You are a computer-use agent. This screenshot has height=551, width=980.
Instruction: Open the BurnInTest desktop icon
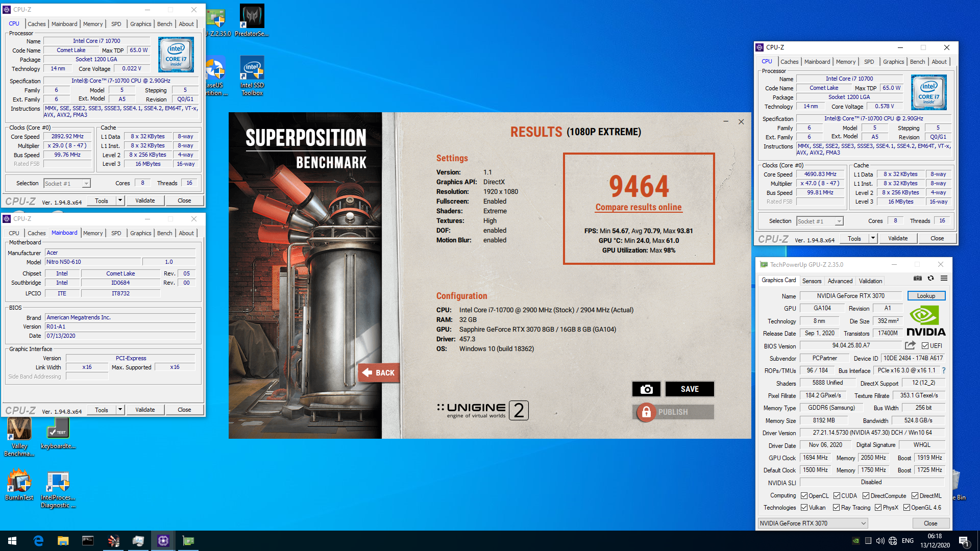click(19, 485)
